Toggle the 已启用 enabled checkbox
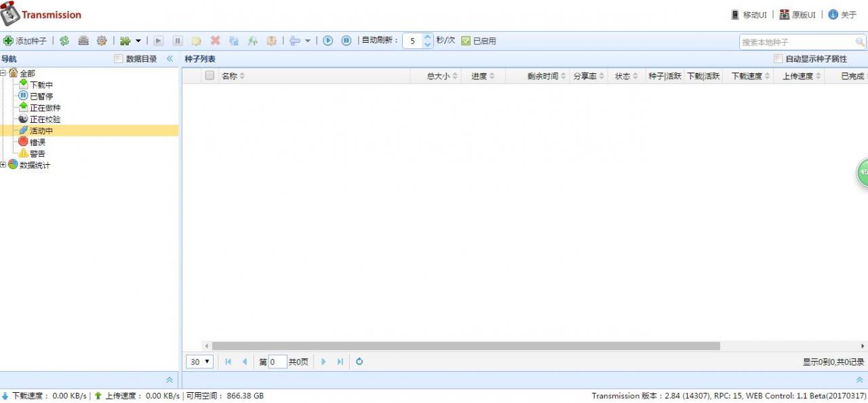The image size is (868, 403). pyautogui.click(x=466, y=41)
